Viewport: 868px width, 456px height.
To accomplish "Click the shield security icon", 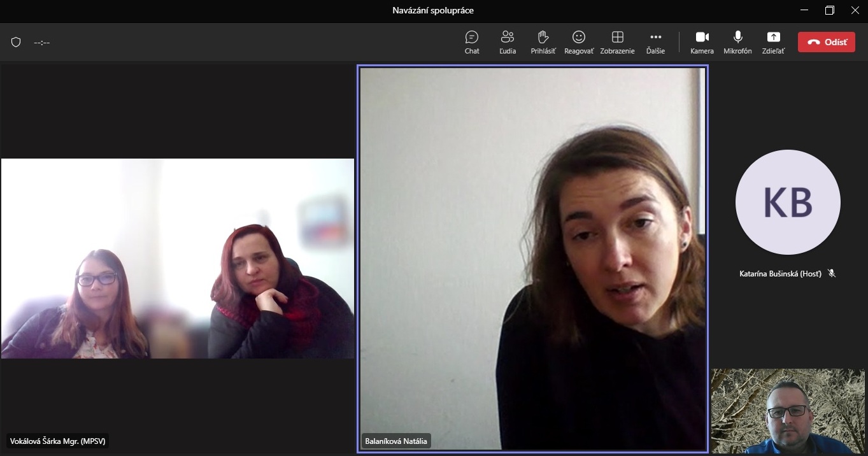I will [16, 42].
